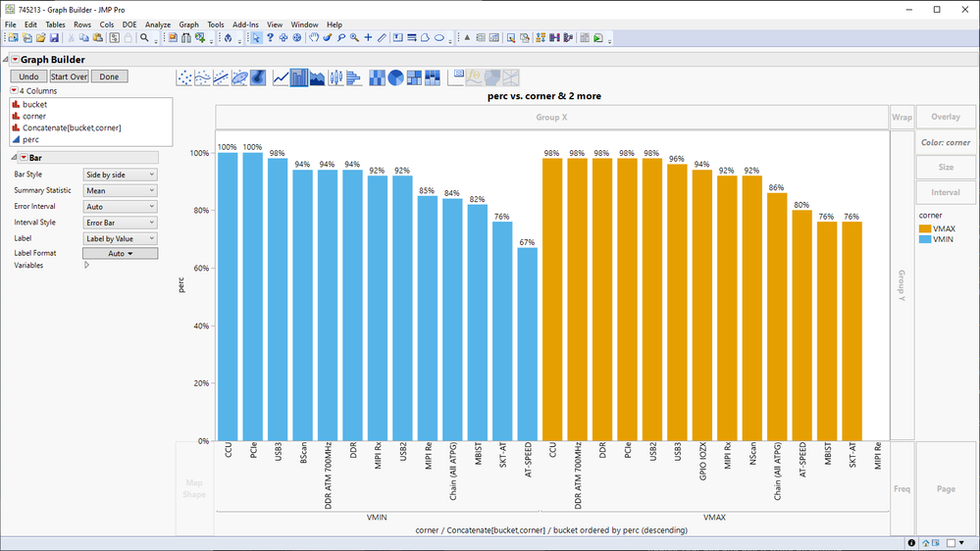The width and height of the screenshot is (980, 551).
Task: Click the VMAX orange legend swatch
Action: (925, 228)
